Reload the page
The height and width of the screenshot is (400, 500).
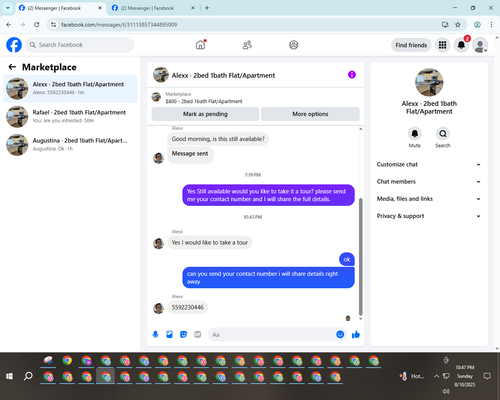pos(37,25)
